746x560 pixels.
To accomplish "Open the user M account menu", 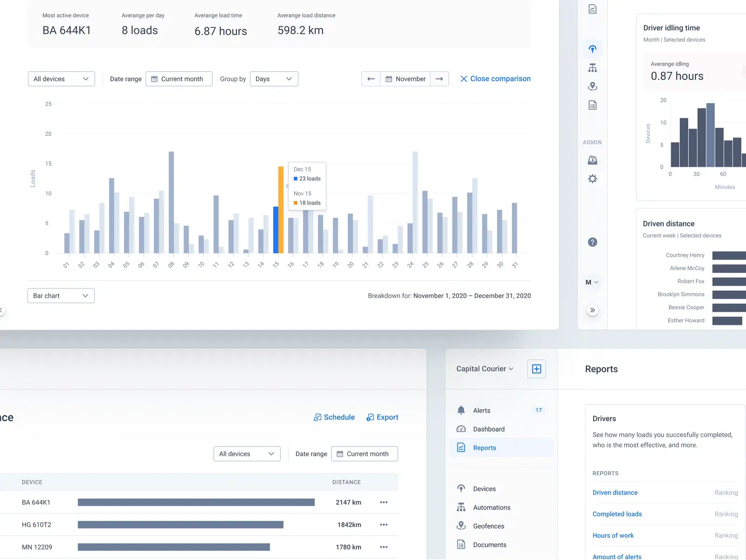I will (x=592, y=282).
